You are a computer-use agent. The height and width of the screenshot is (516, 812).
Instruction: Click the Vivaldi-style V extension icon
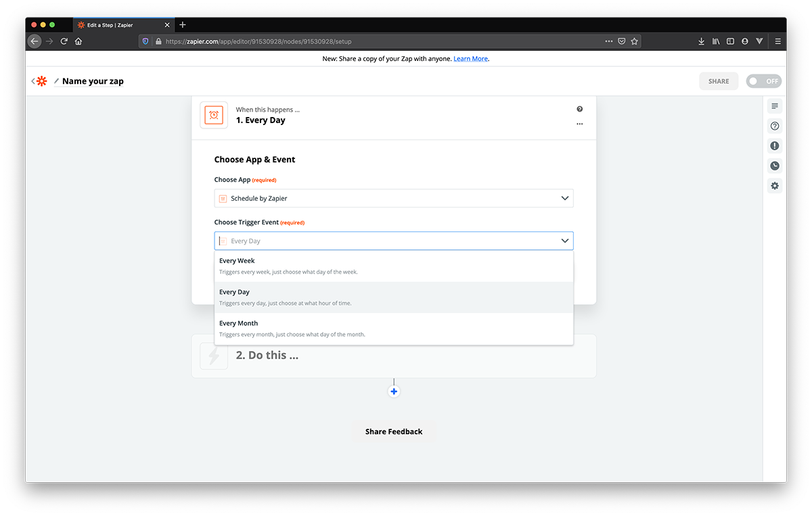pyautogui.click(x=759, y=41)
